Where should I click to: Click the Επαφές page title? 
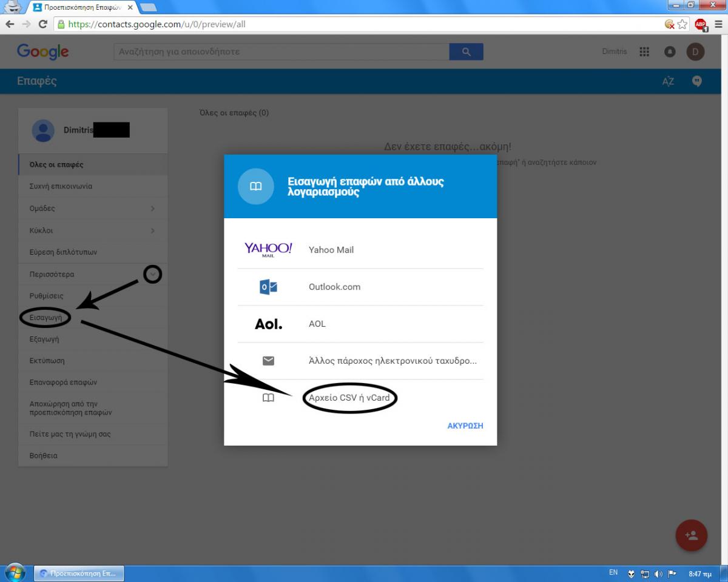37,81
